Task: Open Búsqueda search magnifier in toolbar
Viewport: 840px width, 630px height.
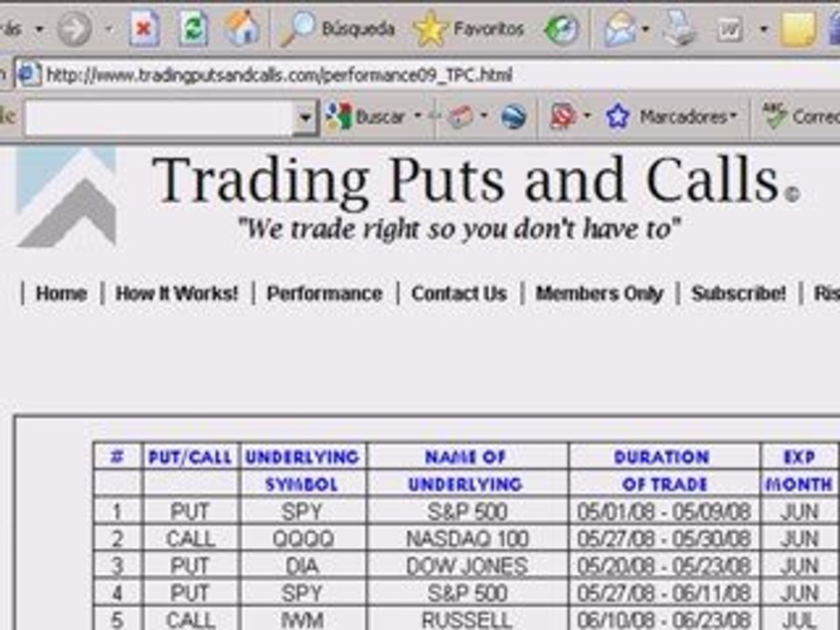Action: tap(338, 28)
